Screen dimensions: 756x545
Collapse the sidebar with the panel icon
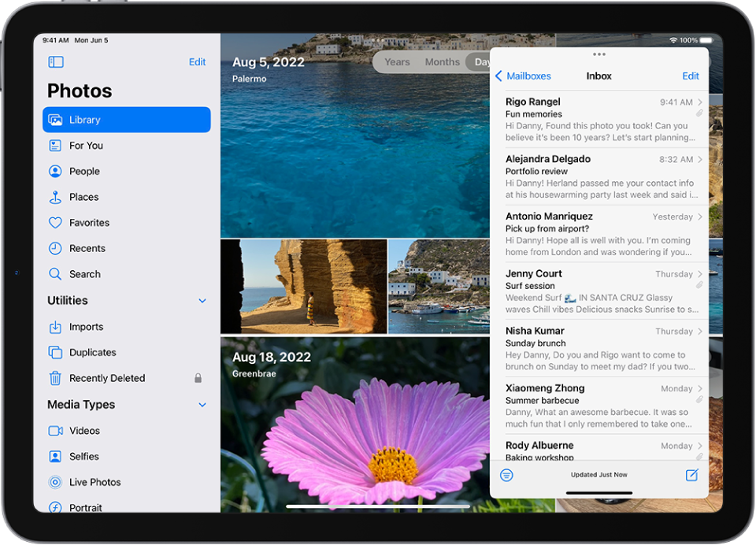coord(55,61)
